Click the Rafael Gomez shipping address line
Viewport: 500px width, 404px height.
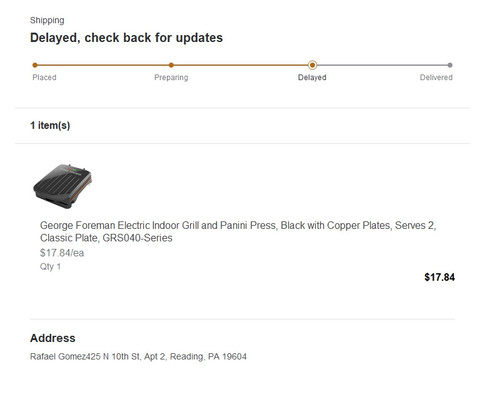pyautogui.click(x=138, y=356)
